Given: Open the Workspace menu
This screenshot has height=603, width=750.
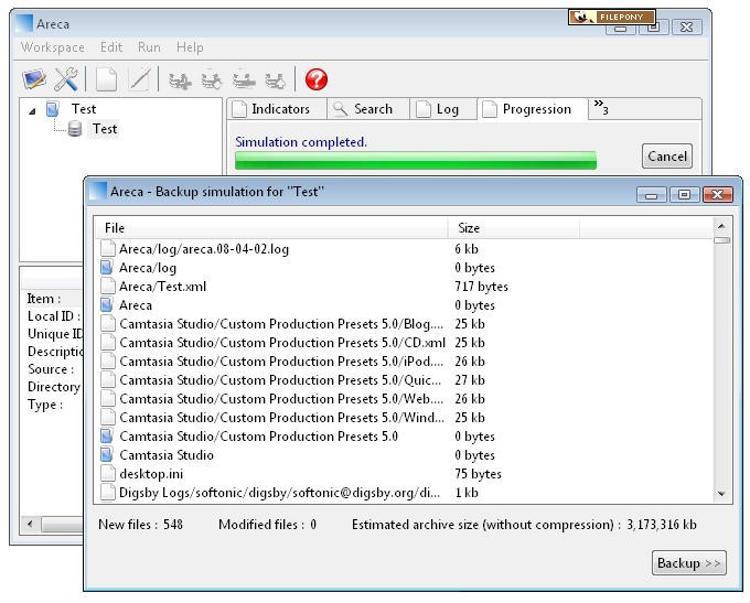Looking at the screenshot, I should tap(53, 47).
